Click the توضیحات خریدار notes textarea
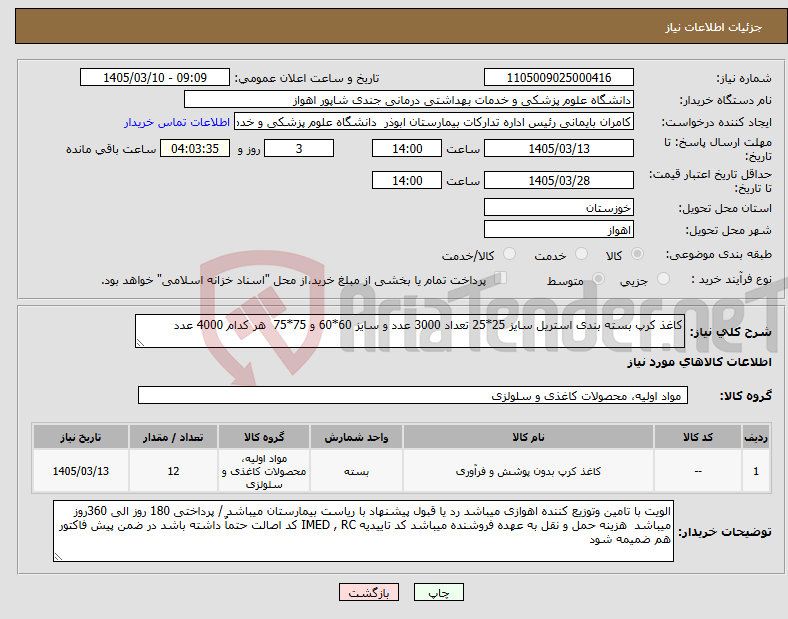788x619 pixels. pyautogui.click(x=363, y=531)
